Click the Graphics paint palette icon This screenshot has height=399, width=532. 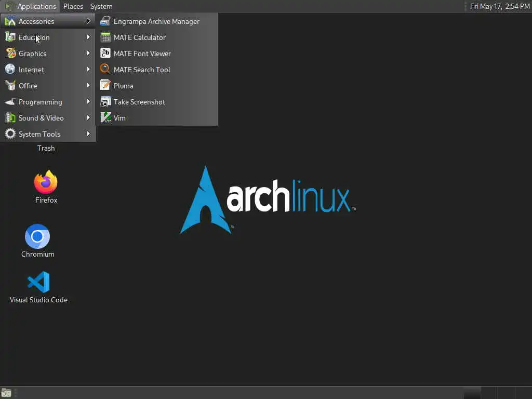[10, 54]
